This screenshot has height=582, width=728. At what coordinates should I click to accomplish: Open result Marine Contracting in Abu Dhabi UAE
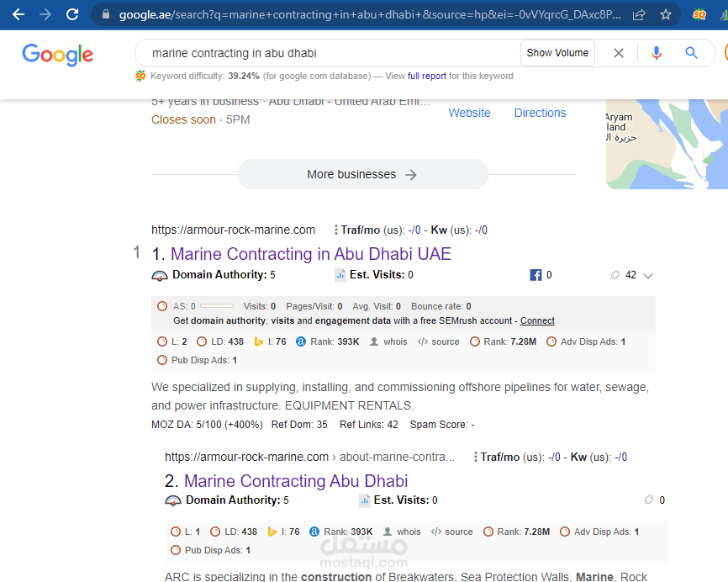[310, 254]
